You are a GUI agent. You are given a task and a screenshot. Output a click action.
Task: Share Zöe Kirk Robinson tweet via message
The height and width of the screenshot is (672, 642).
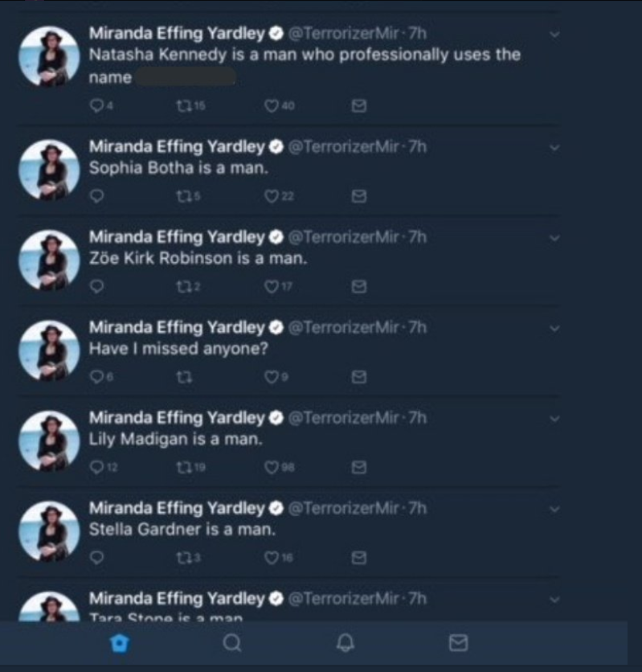[x=359, y=286]
